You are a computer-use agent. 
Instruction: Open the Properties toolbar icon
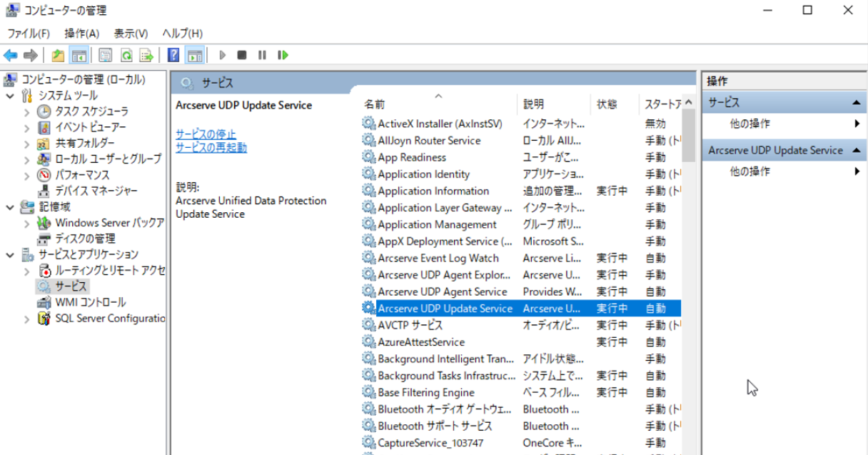pyautogui.click(x=106, y=55)
